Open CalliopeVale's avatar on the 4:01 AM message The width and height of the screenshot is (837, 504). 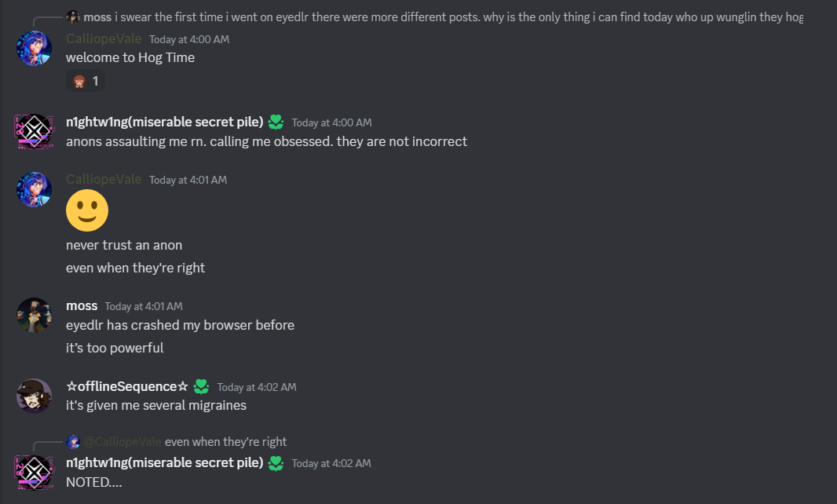pyautogui.click(x=35, y=189)
